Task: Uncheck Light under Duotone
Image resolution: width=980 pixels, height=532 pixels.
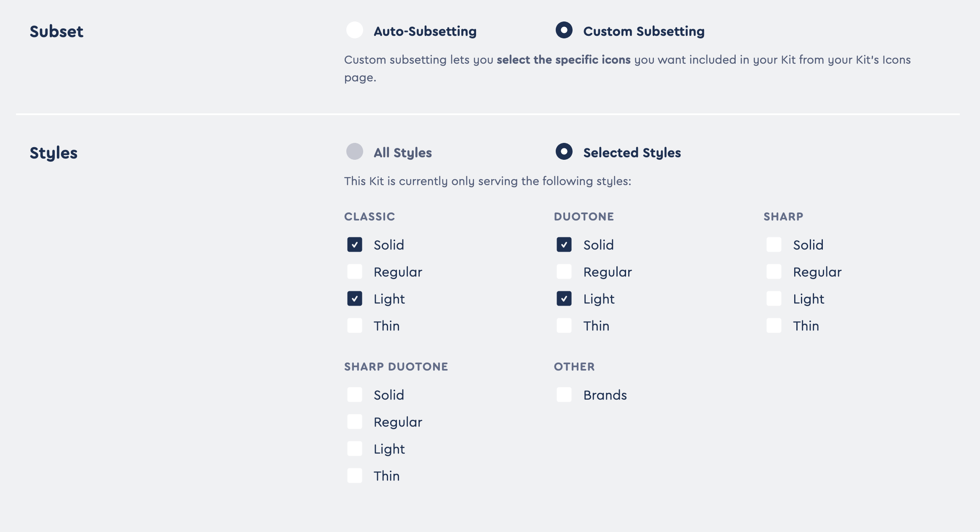Action: pos(564,298)
